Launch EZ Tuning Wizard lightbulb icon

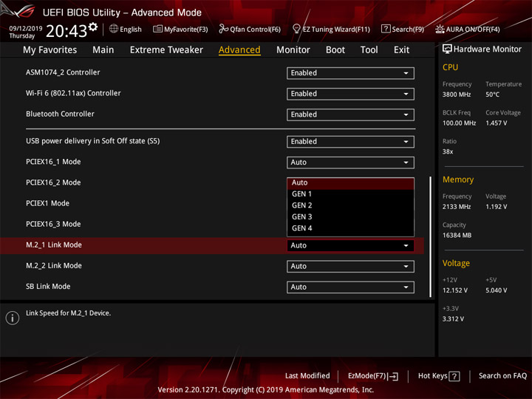(296, 29)
